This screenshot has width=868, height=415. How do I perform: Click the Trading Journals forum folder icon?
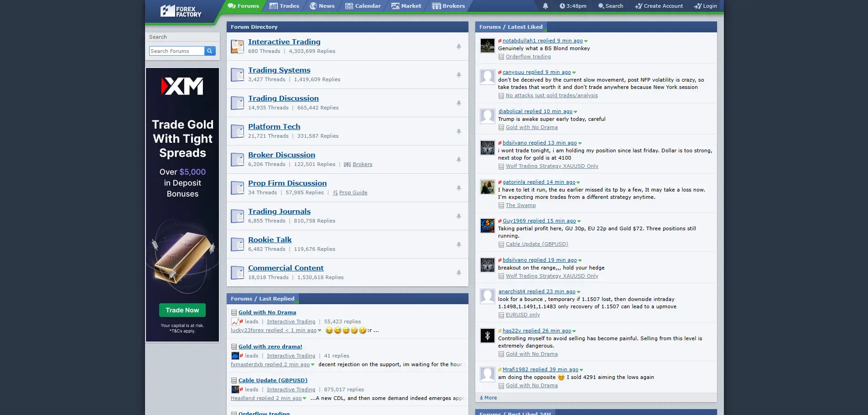pyautogui.click(x=237, y=216)
